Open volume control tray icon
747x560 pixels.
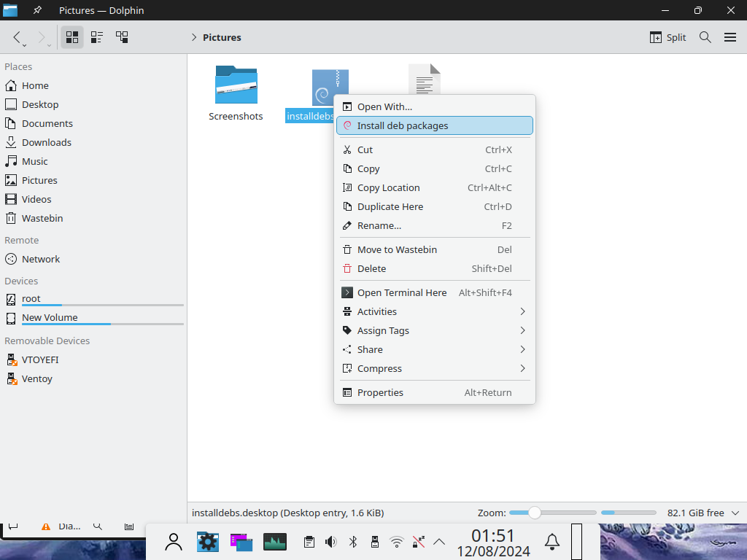tap(330, 542)
